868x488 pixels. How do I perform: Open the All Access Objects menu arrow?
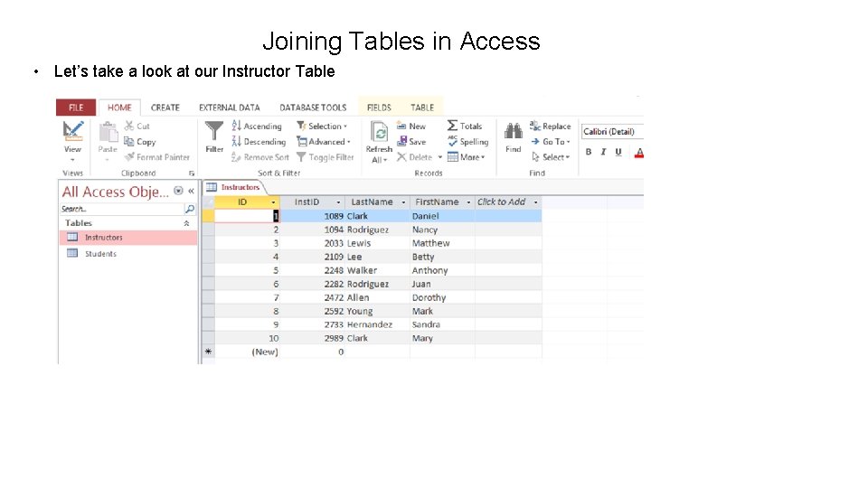178,191
